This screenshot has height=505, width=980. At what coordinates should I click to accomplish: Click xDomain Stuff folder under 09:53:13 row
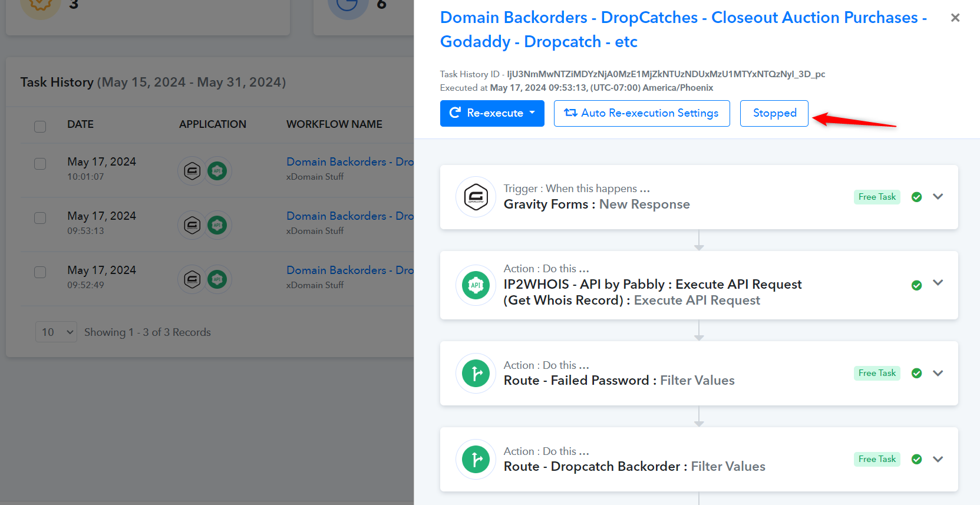point(315,231)
